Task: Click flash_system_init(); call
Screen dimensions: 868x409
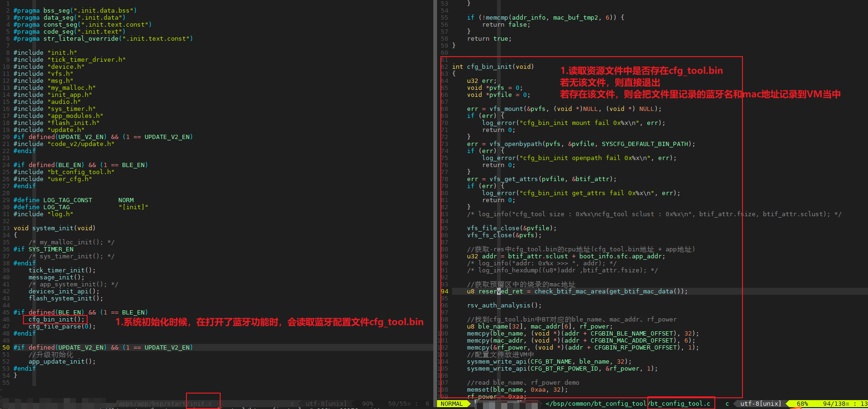Action: pos(66,298)
